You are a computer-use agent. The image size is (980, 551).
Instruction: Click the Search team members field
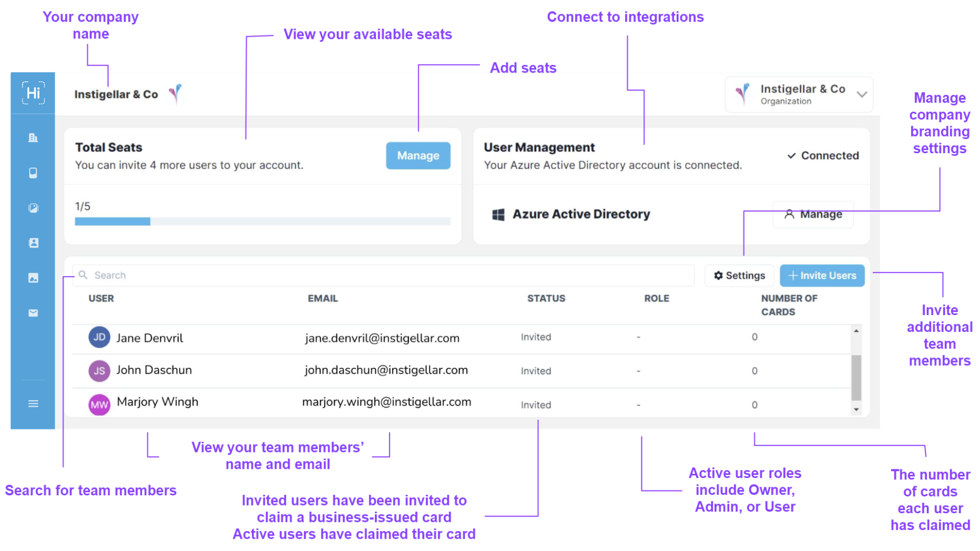coord(383,275)
